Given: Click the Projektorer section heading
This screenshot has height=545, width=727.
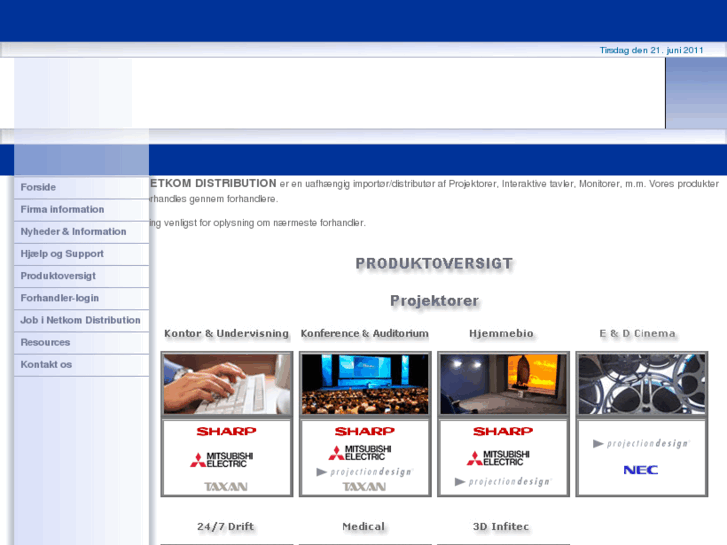Looking at the screenshot, I should [x=434, y=301].
